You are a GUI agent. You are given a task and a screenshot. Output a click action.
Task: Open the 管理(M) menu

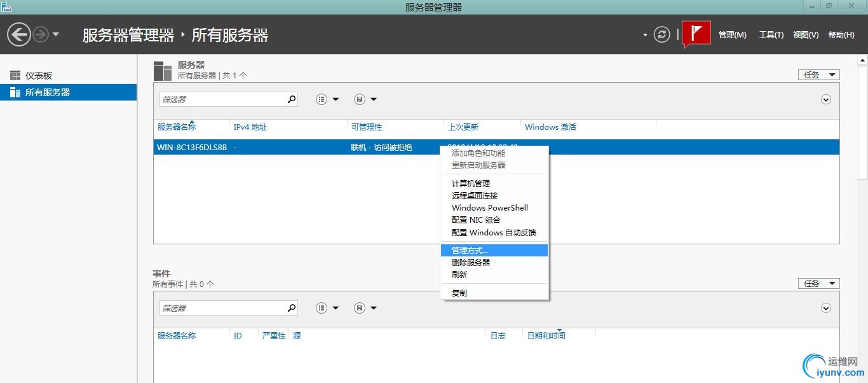click(x=732, y=35)
